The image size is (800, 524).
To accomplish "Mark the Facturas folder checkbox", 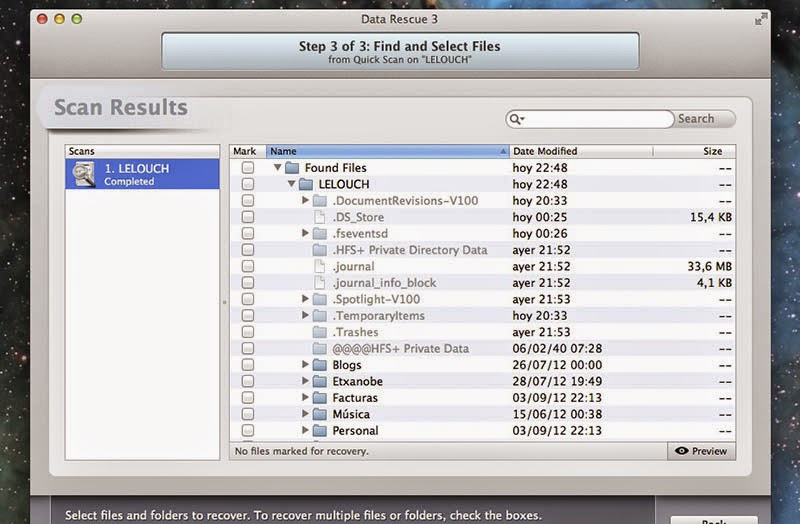I will [x=247, y=397].
